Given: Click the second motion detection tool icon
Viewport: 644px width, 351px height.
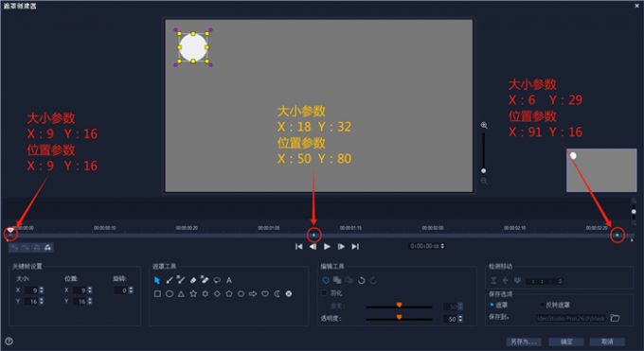Looking at the screenshot, I should pos(506,281).
